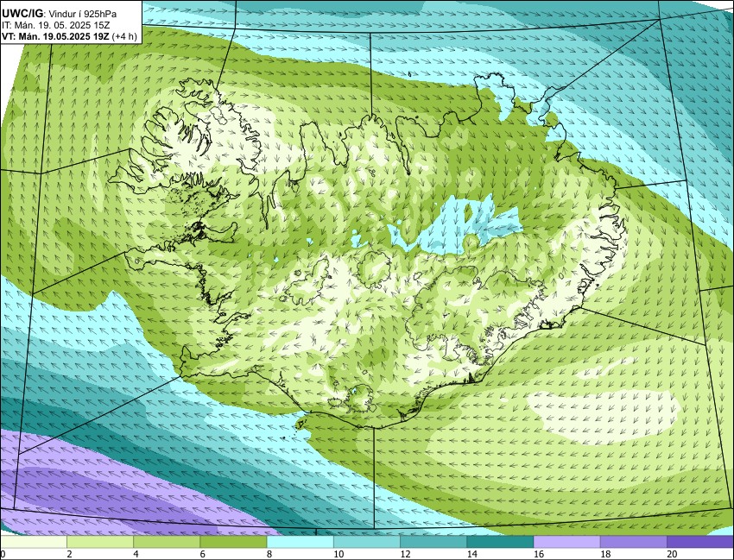Image resolution: width=734 pixels, height=560 pixels.
Task: Click the initial time 'IT: Mán. 19. 05. 2025 15Z'
Action: [55, 25]
